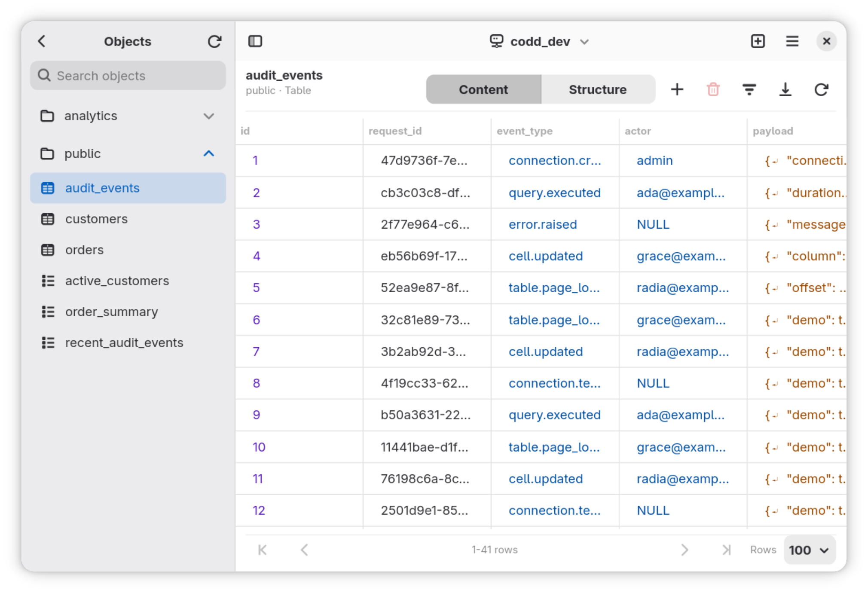The image size is (868, 593).
Task: Go to next page of rows
Action: [x=685, y=550]
